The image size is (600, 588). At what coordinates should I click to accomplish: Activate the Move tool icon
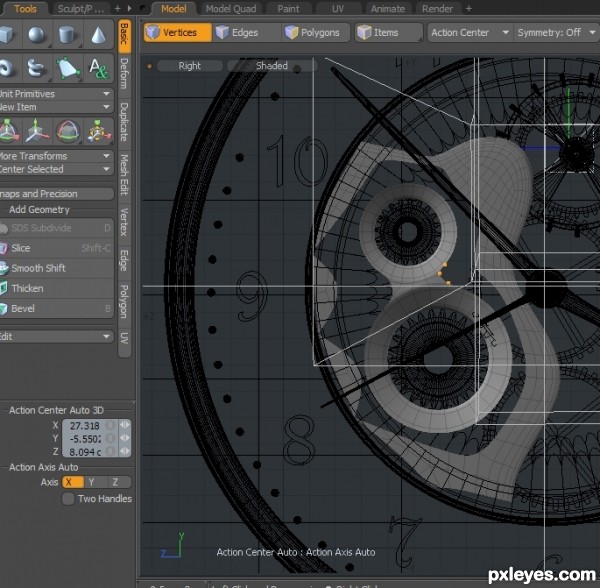pos(37,131)
